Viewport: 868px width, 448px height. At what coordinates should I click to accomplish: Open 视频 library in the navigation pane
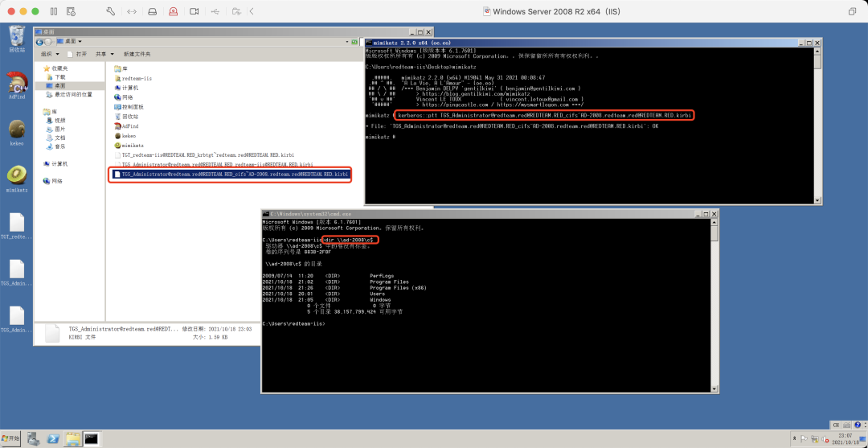click(56, 120)
